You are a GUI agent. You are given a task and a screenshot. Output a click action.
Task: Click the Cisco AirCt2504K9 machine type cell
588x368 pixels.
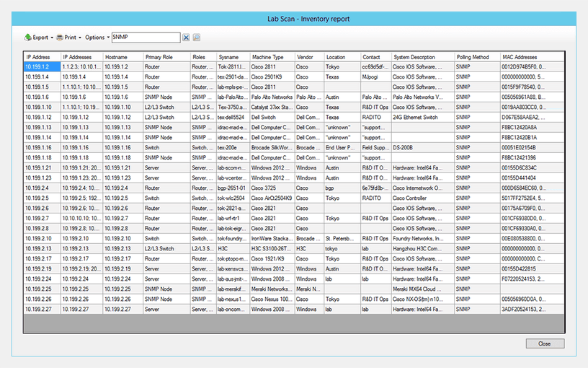tap(272, 198)
